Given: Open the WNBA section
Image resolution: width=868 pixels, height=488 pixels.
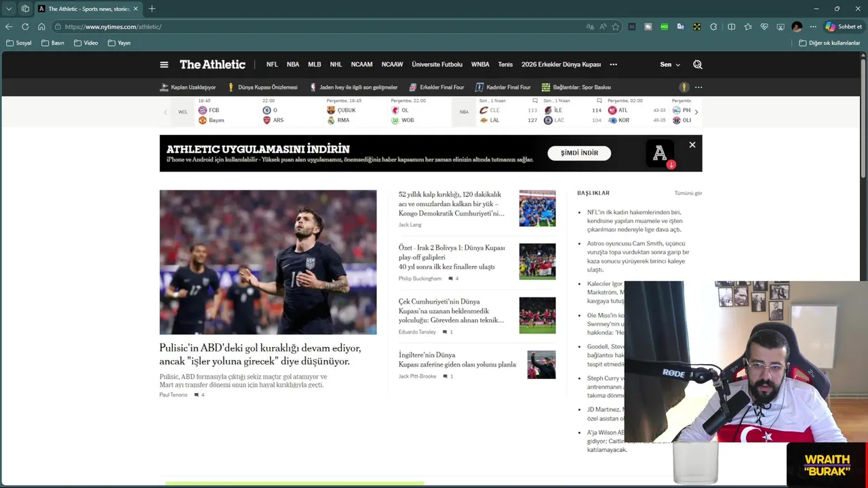Looking at the screenshot, I should [480, 64].
